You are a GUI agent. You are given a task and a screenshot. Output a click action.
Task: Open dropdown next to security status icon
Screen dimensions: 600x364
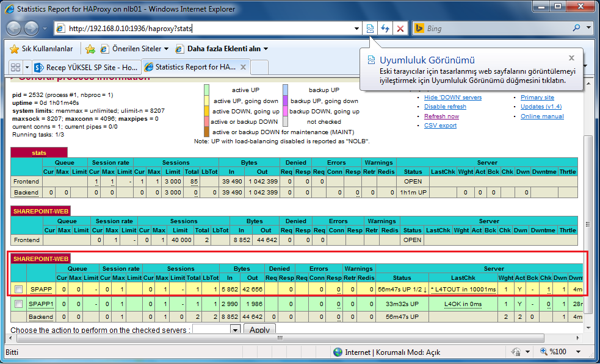(528, 352)
